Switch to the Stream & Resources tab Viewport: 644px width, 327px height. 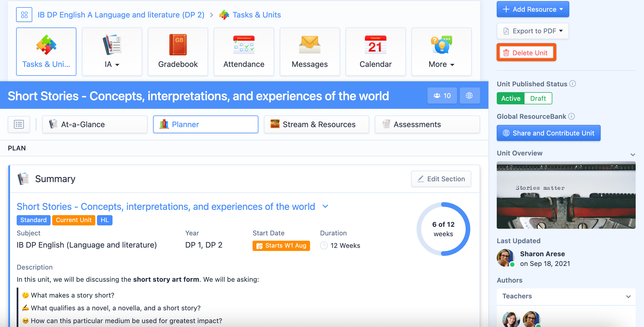[316, 124]
